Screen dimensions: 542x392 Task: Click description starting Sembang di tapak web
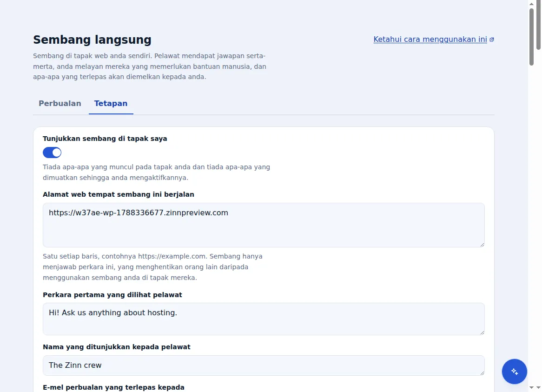[x=150, y=66]
